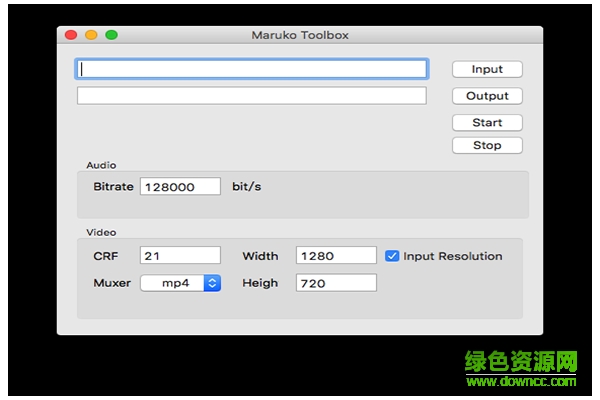Start the encoding process
The height and width of the screenshot is (400, 600).
click(487, 123)
